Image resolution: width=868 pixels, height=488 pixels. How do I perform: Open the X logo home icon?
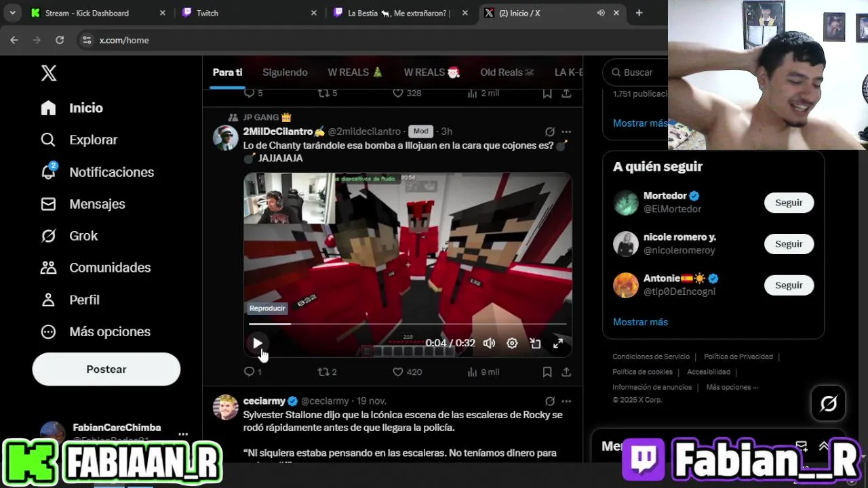(x=49, y=73)
